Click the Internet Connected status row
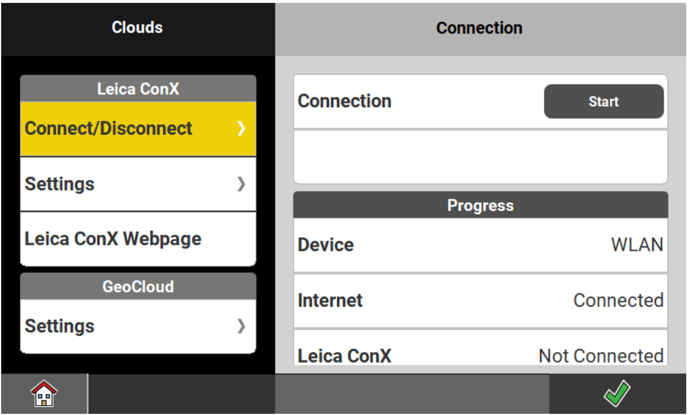This screenshot has height=415, width=688. (480, 300)
